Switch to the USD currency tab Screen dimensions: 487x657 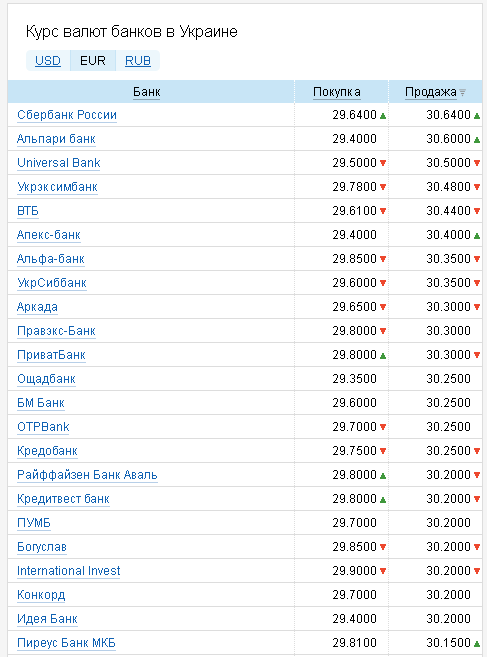point(48,61)
